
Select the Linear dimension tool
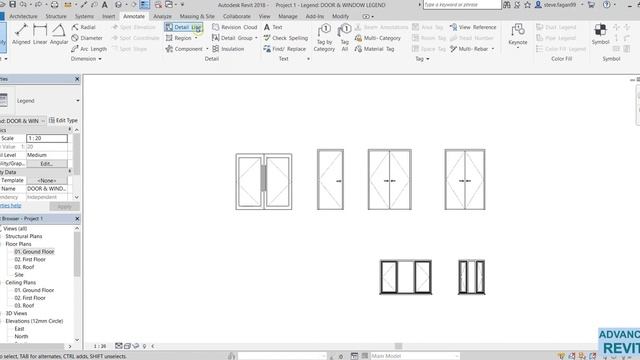(40, 34)
